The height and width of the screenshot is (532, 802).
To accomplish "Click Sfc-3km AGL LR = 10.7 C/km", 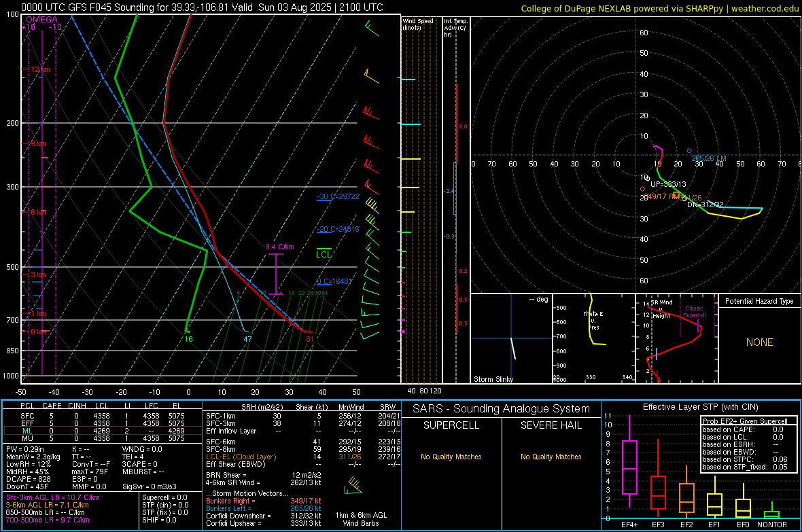I will [x=53, y=497].
